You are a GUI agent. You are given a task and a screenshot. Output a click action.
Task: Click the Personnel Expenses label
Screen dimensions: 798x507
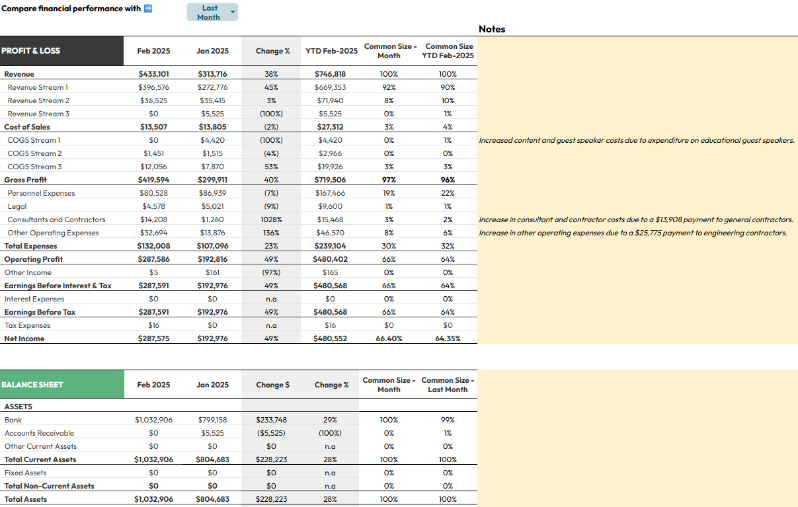pyautogui.click(x=41, y=193)
